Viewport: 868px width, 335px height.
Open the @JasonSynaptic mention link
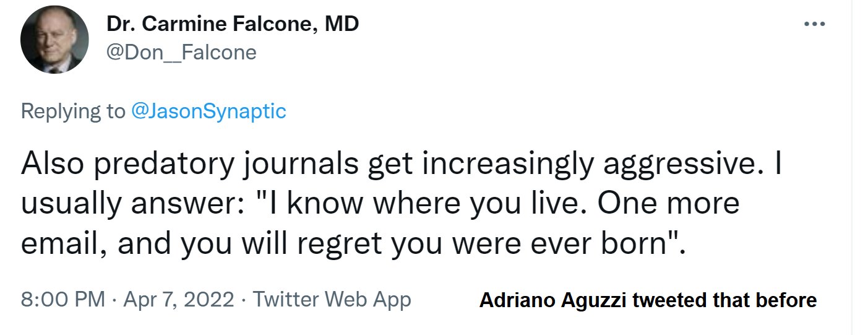point(208,111)
